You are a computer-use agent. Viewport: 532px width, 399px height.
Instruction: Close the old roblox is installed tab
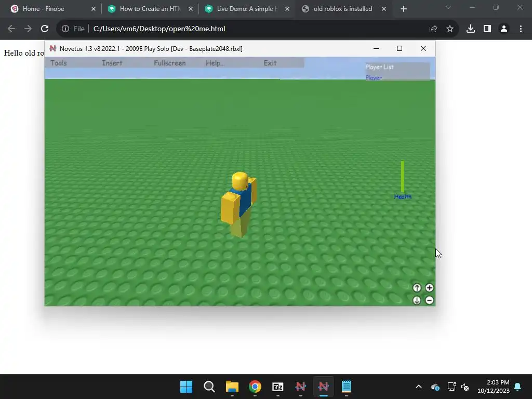point(384,9)
